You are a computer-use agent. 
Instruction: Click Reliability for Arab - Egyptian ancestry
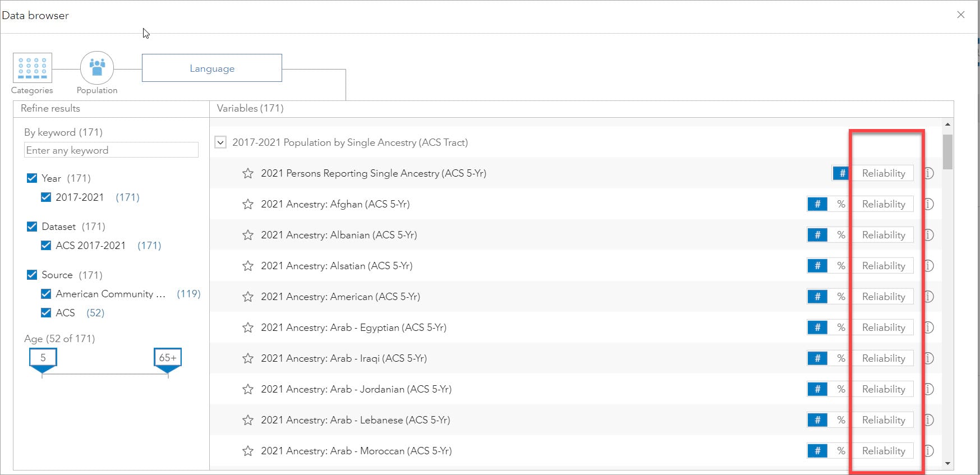point(883,328)
